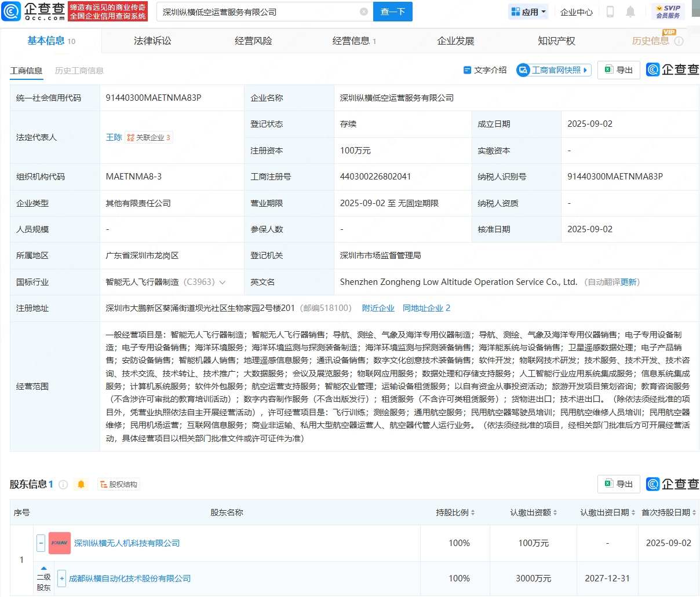This screenshot has width=700, height=597.
Task: Click the Qcc logo icon in header
Action: coord(12,12)
